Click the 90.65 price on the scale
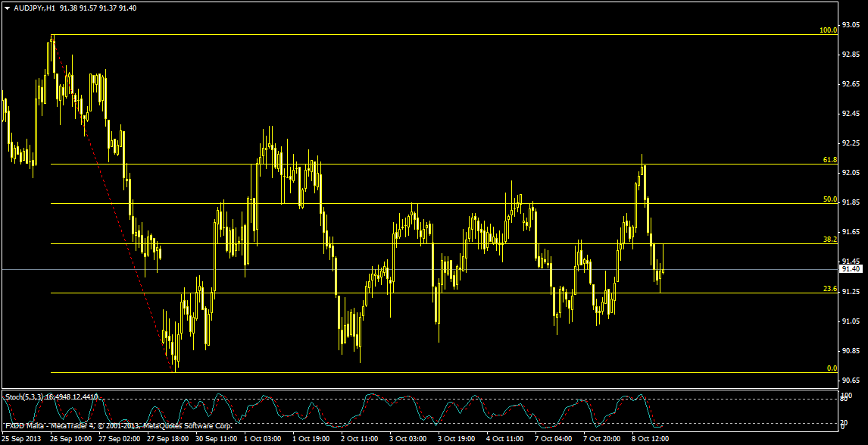This screenshot has height=445, width=868. [x=851, y=380]
